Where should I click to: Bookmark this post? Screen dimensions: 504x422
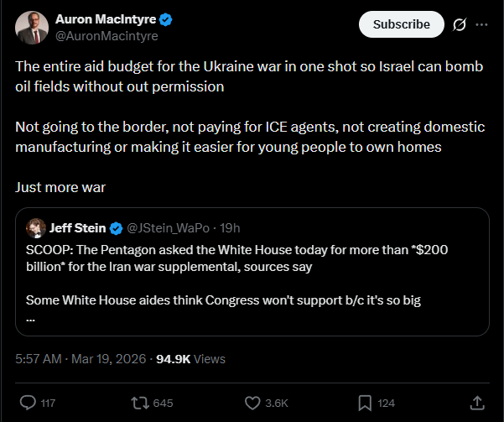point(363,403)
